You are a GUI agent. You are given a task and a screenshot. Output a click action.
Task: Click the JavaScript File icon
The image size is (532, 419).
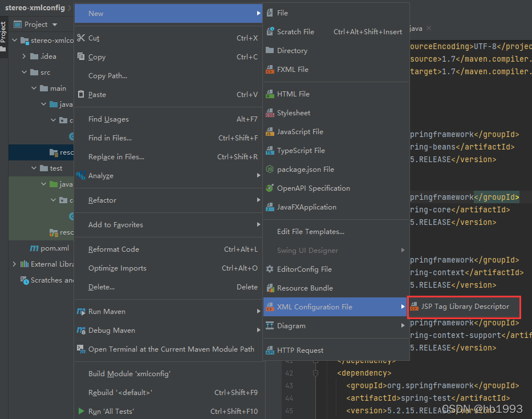[270, 131]
